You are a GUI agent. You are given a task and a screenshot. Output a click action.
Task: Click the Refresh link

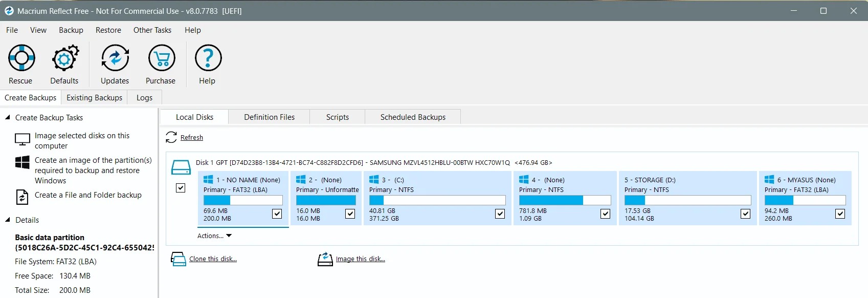tap(192, 138)
